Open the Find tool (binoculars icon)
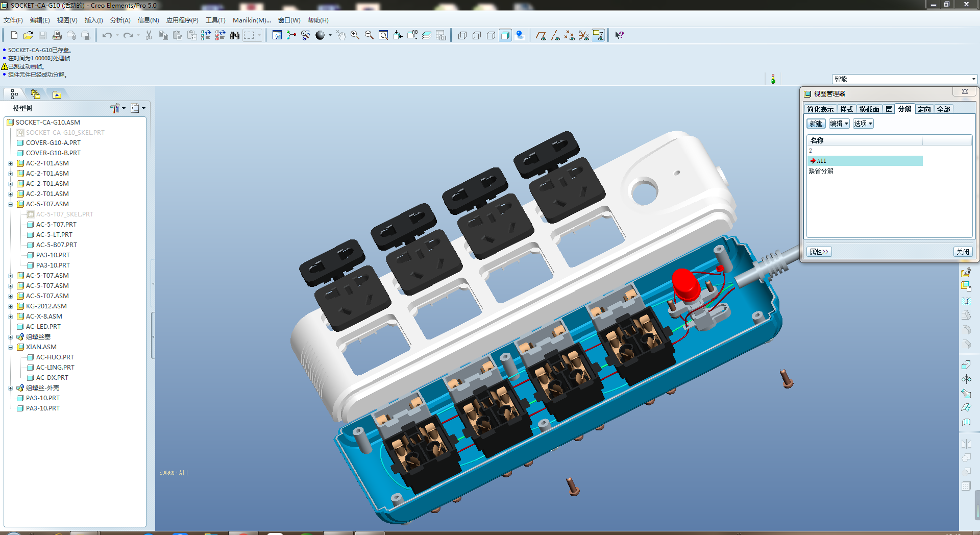 (x=235, y=35)
